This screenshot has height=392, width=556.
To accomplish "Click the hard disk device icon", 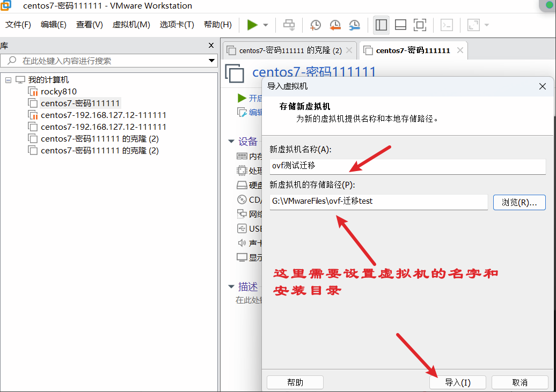I will pyautogui.click(x=242, y=185).
